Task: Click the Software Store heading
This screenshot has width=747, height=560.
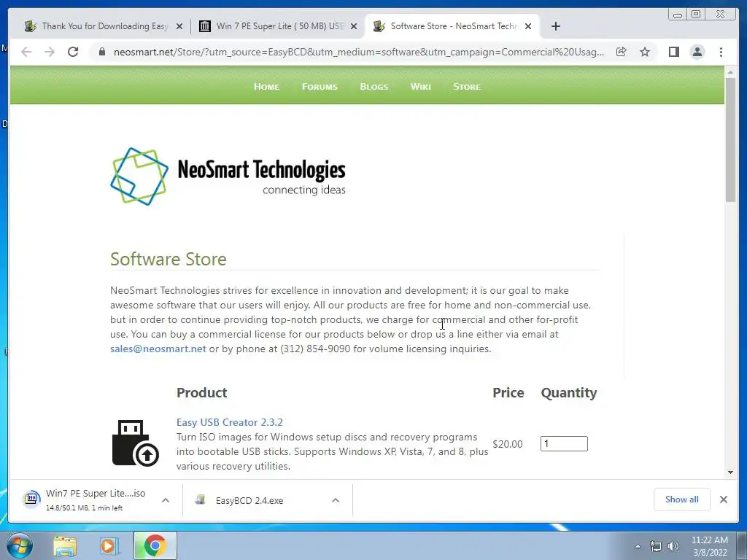Action: coord(169,259)
